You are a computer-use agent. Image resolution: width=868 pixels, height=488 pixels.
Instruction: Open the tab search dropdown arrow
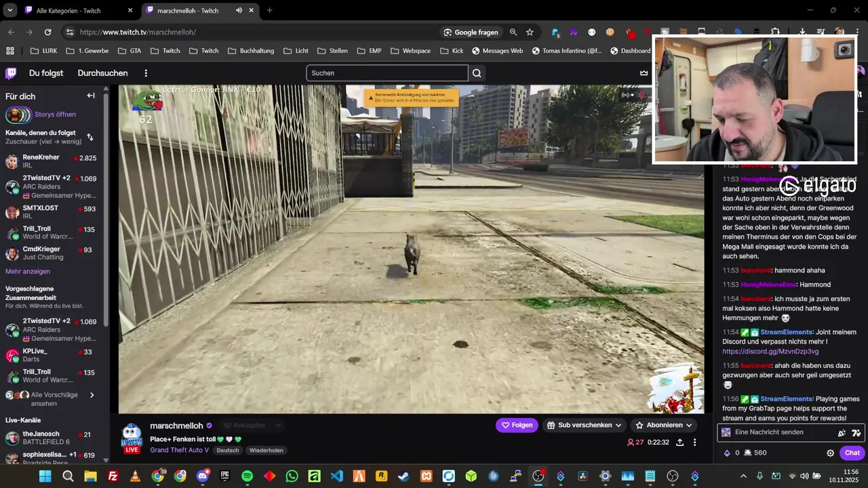point(9,10)
